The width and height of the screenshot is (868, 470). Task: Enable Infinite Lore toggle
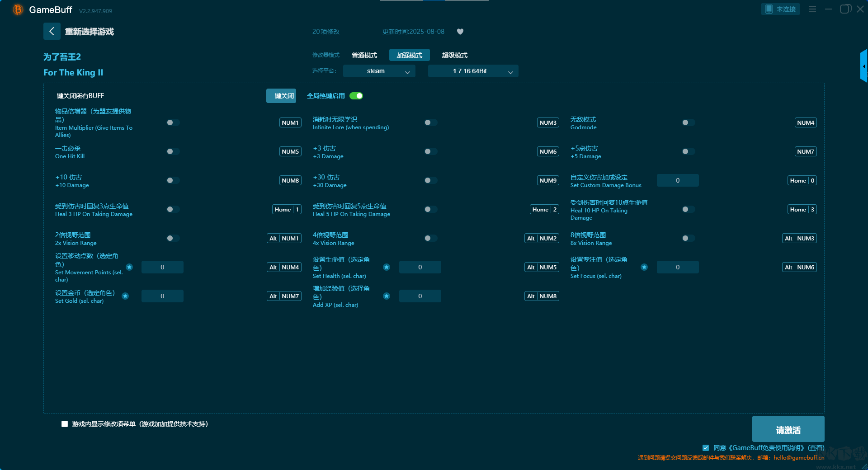431,122
